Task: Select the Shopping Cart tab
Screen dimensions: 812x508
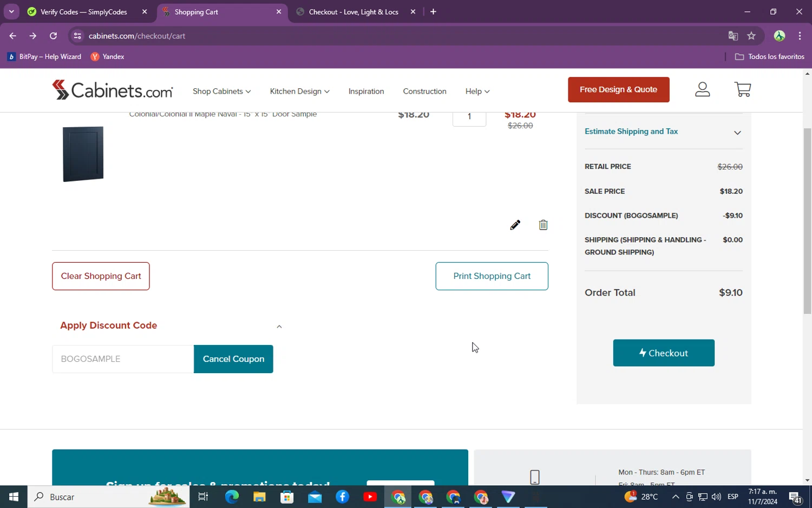Action: 217,11
